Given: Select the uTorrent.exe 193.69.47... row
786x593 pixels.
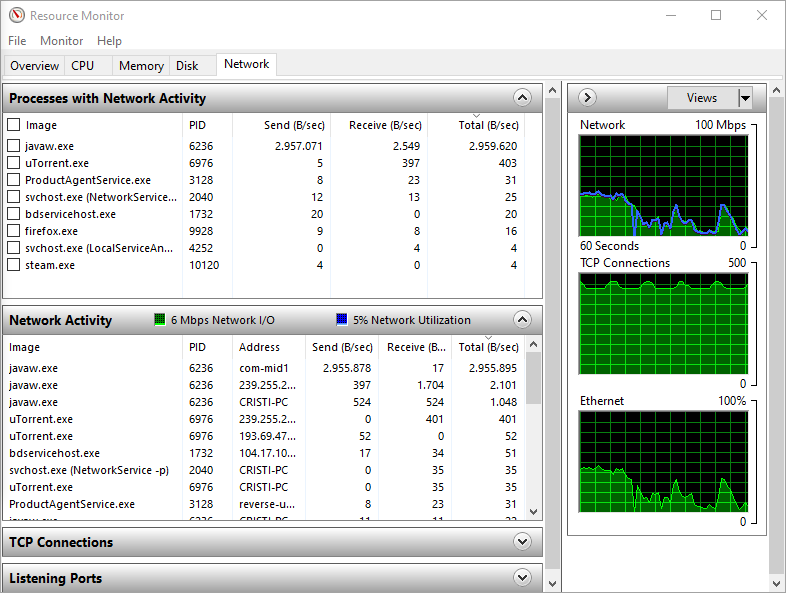Looking at the screenshot, I should (x=264, y=436).
